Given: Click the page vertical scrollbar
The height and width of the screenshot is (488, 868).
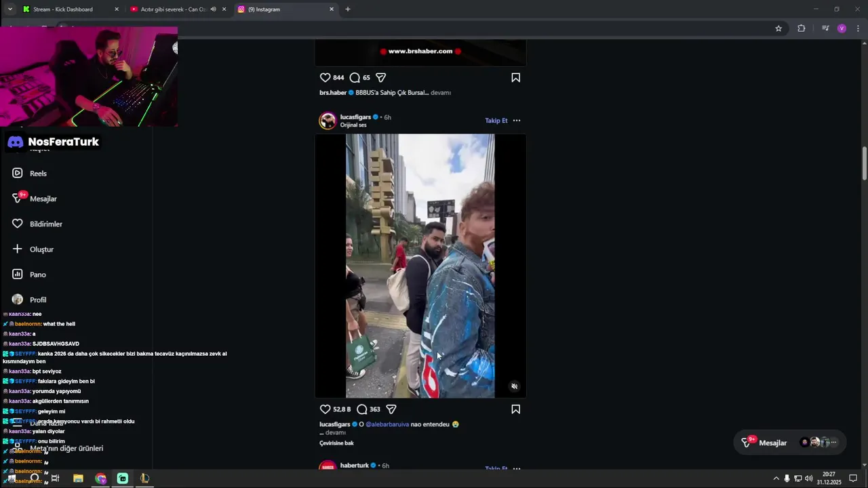Looking at the screenshot, I should point(865,163).
